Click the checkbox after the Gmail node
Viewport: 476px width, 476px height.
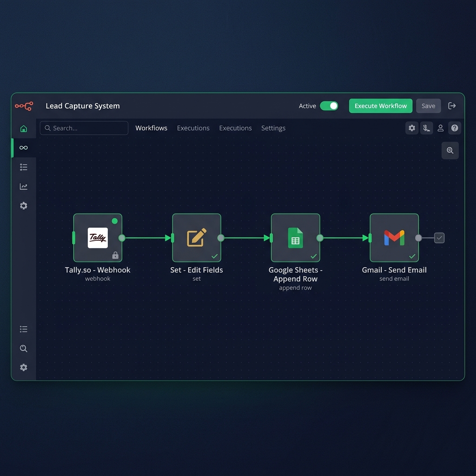(439, 238)
